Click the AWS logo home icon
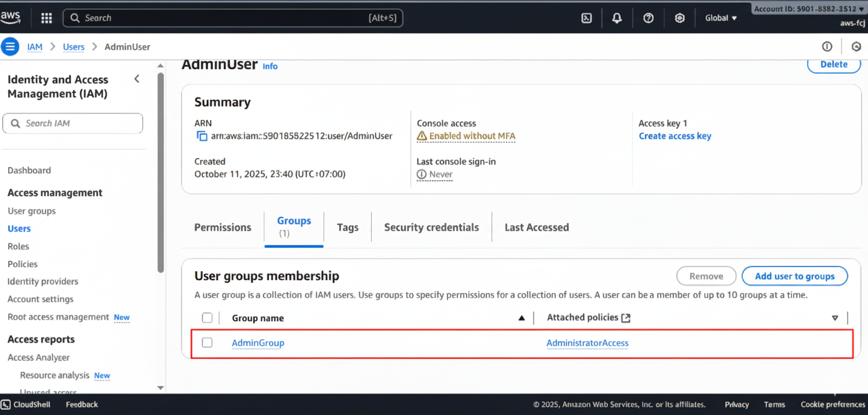Image resolution: width=868 pixels, height=415 pixels. (x=10, y=18)
